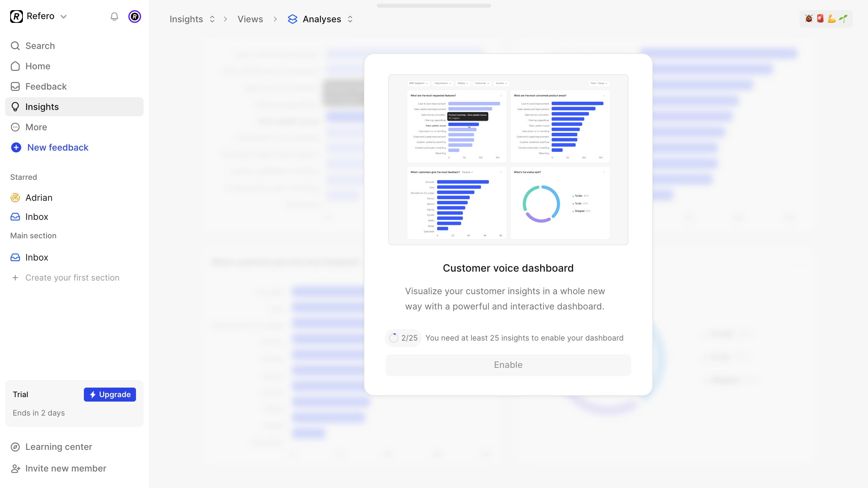Screen dimensions: 868x488
Task: Click the New feedback link
Action: (58, 147)
